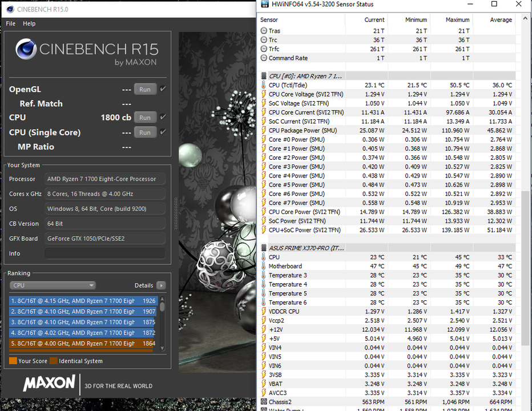Click the ranking list scrollbar up arrow
The width and height of the screenshot is (532, 411).
point(162,299)
